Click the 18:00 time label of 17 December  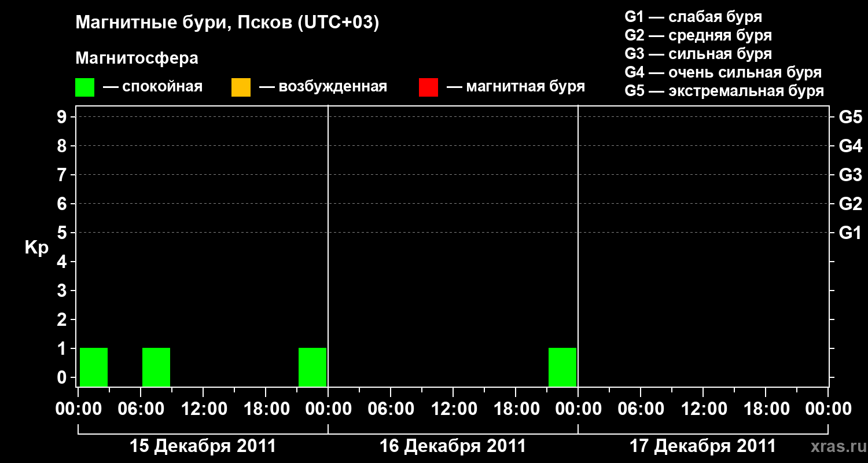[x=766, y=409]
